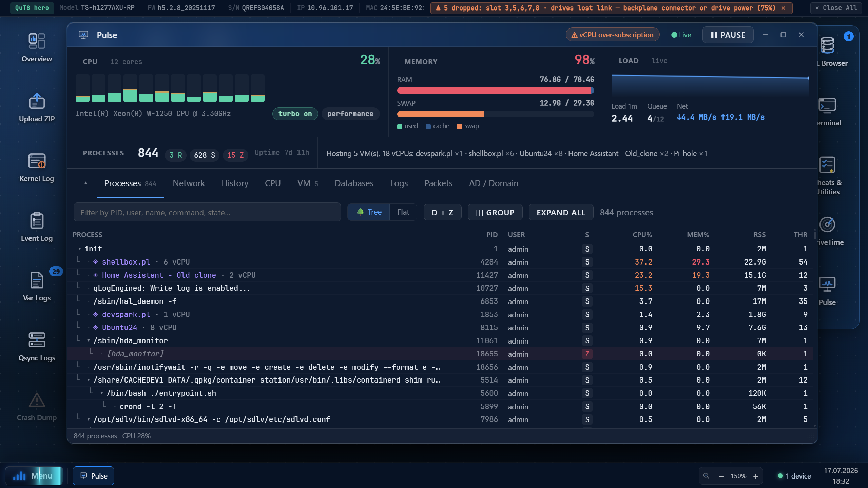
Task: Open the Cheats & Utilities icon
Action: click(x=827, y=165)
